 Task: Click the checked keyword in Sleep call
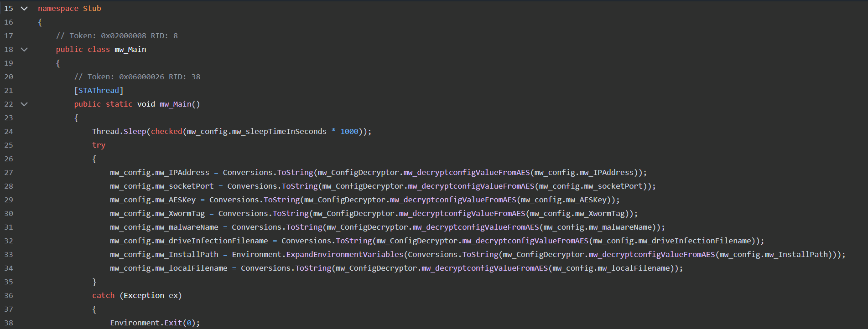pos(166,132)
